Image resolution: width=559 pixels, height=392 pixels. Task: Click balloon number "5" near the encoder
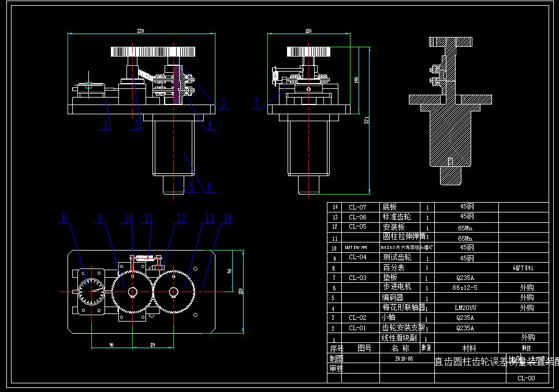click(x=191, y=186)
